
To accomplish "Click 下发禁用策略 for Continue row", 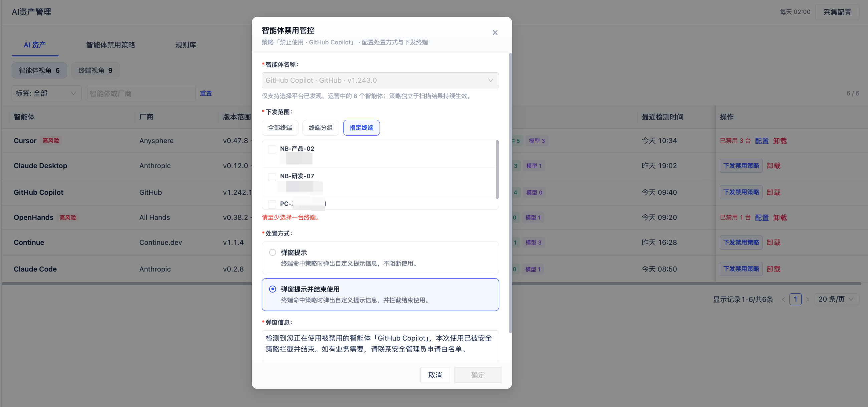I will click(740, 243).
